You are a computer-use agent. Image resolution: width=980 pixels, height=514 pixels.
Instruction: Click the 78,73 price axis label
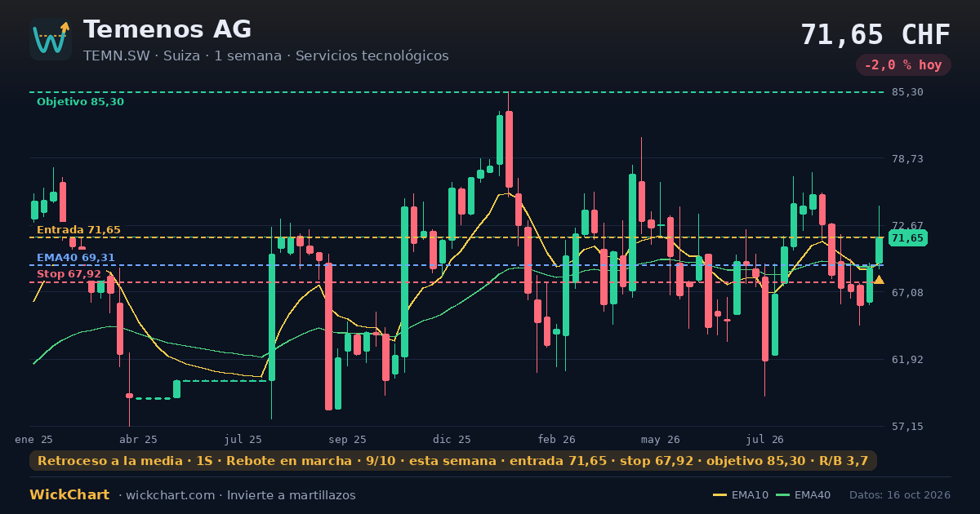point(908,159)
